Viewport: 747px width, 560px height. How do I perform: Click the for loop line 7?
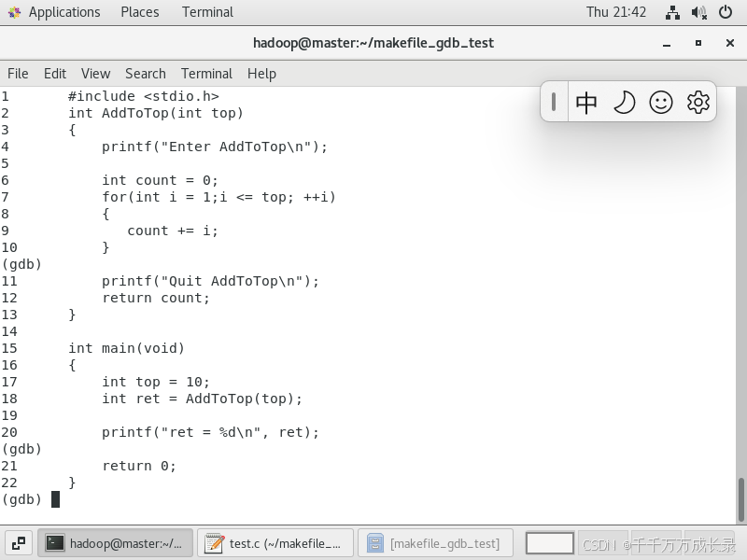tap(218, 197)
